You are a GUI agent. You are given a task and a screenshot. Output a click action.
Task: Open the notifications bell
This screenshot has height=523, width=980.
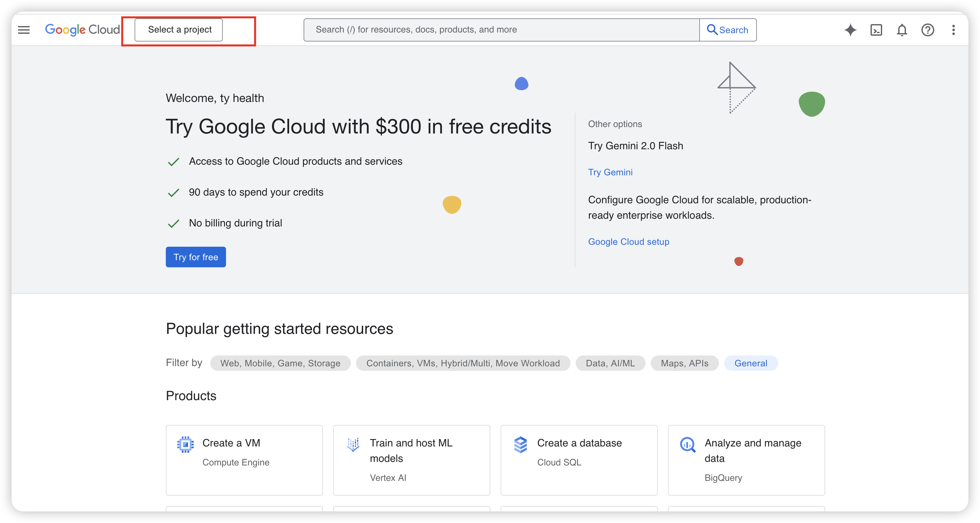coord(902,30)
